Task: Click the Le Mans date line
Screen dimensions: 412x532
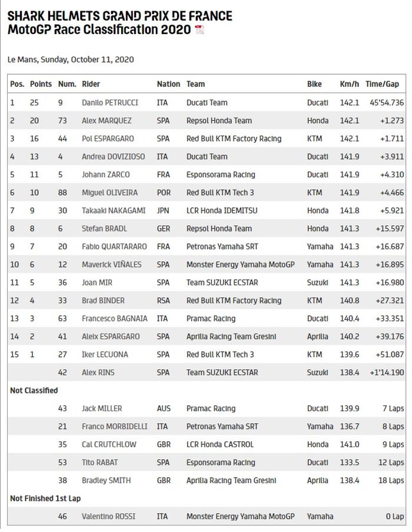Action: 71,60
